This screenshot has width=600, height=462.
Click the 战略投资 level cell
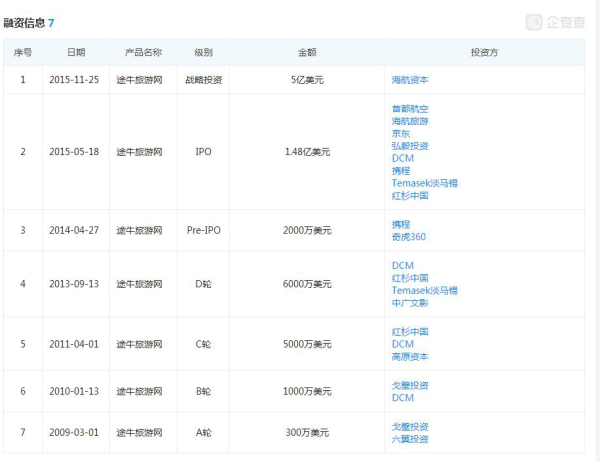(x=204, y=80)
